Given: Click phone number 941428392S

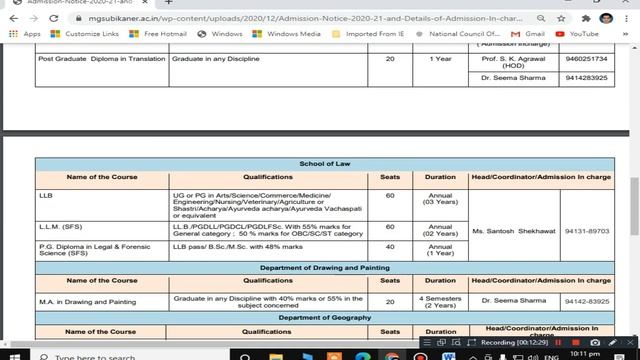Looking at the screenshot, I should pyautogui.click(x=587, y=78).
